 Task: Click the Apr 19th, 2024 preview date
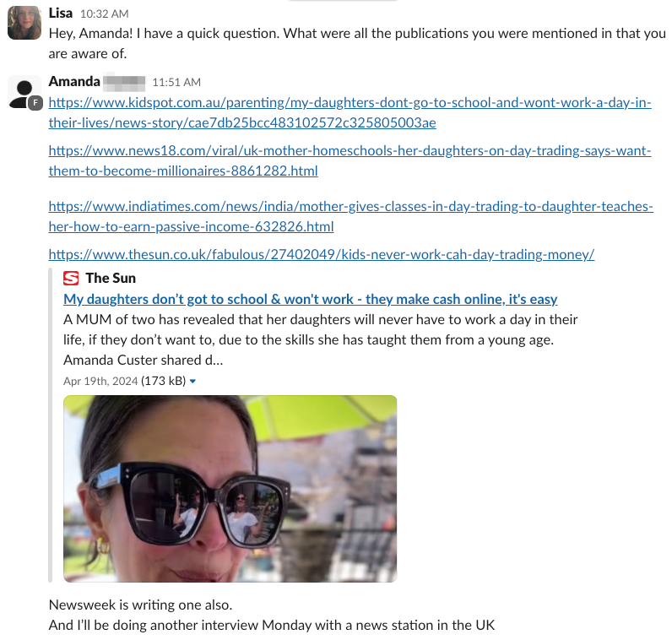[100, 381]
